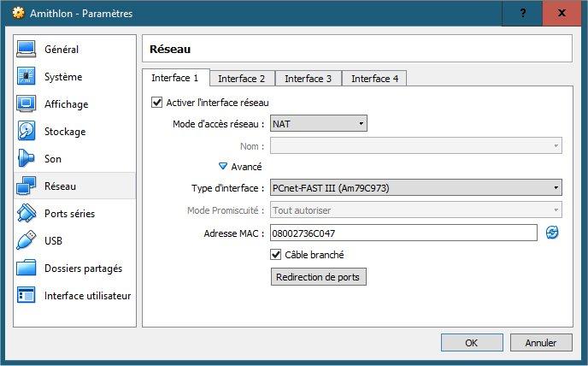588x366 pixels.
Task: Select the Ports séries connector icon
Action: tap(26, 213)
